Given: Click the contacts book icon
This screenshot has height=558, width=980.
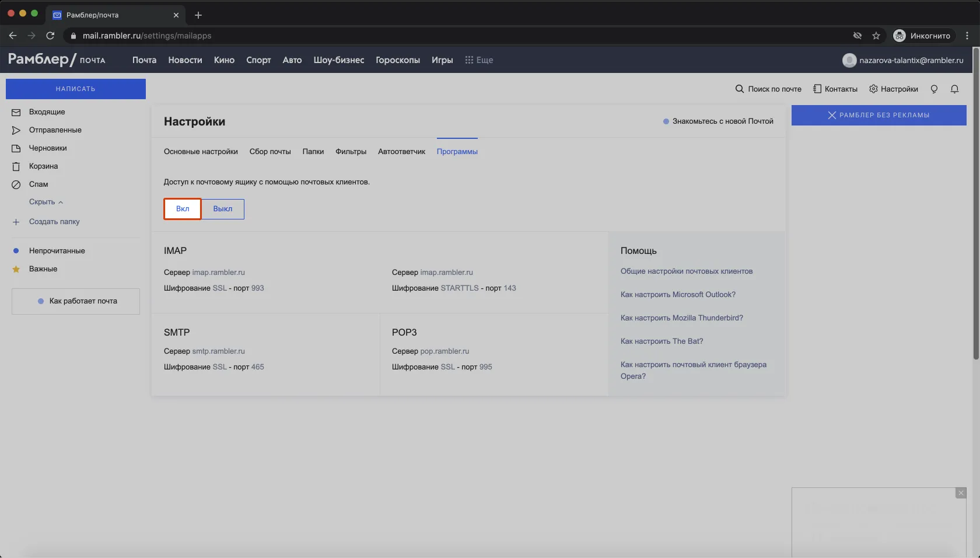Looking at the screenshot, I should [817, 89].
